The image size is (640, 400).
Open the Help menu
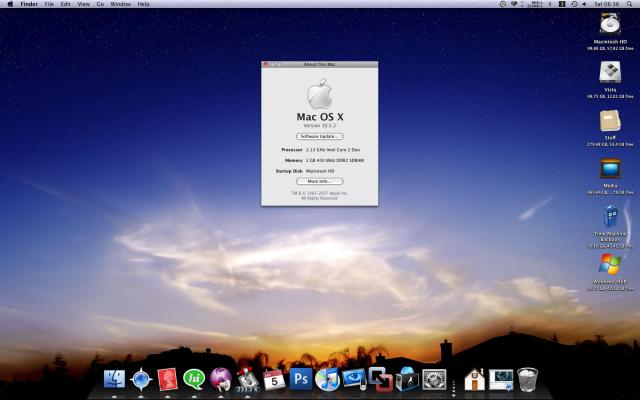pos(143,4)
